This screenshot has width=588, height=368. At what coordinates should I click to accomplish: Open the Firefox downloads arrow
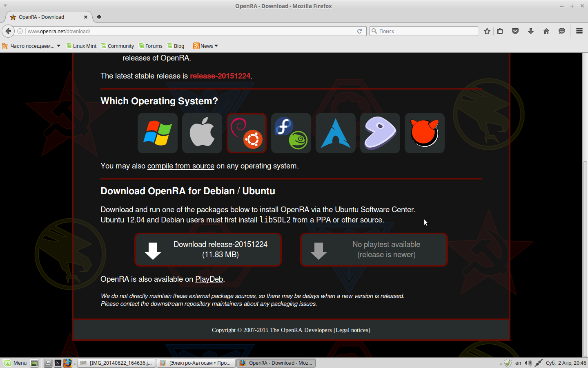pos(531,31)
